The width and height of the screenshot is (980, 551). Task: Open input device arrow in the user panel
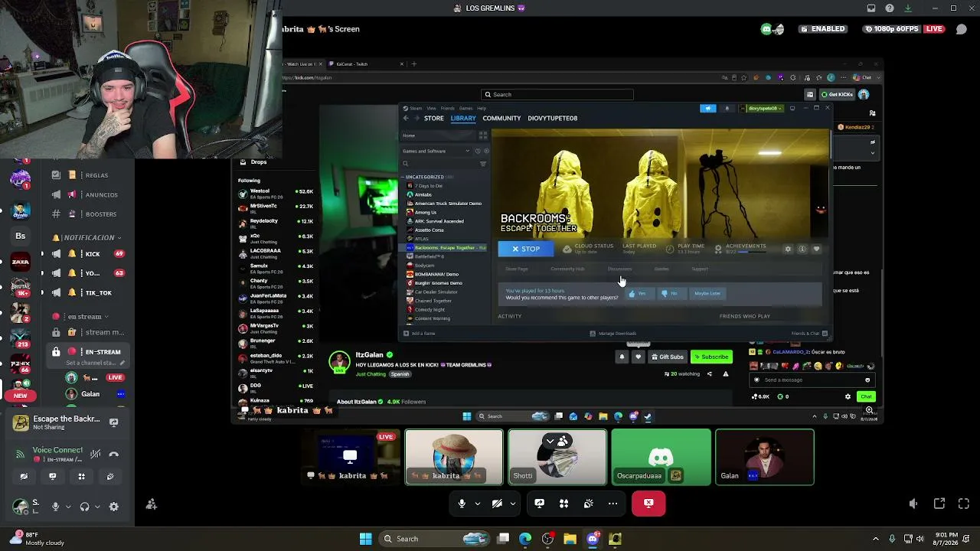[x=68, y=507]
